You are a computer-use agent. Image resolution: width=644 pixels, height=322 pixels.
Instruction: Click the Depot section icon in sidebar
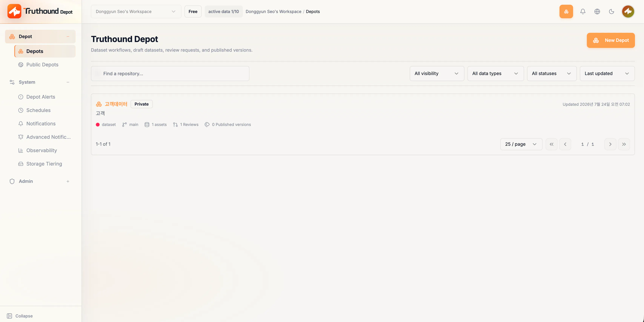[x=12, y=36]
